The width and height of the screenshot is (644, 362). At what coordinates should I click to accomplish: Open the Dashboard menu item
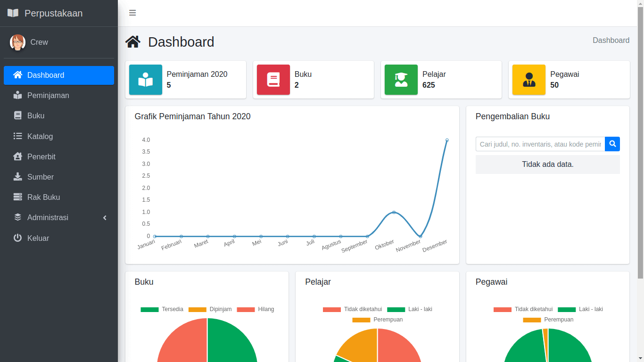coord(59,75)
